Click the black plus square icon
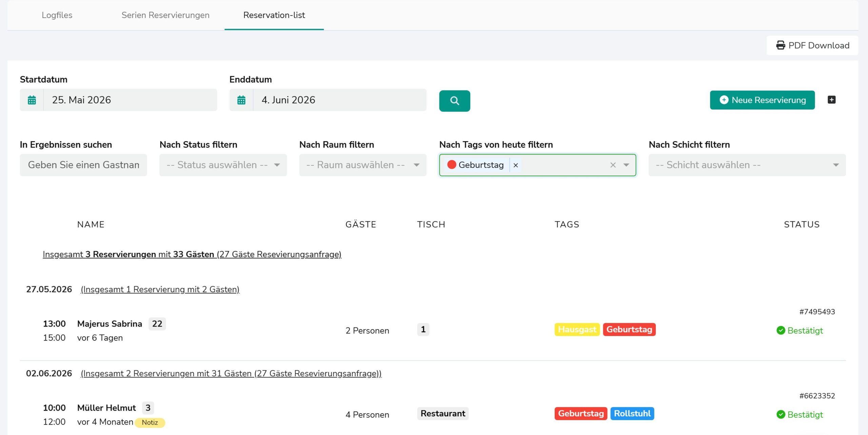This screenshot has width=868, height=435. tap(831, 100)
